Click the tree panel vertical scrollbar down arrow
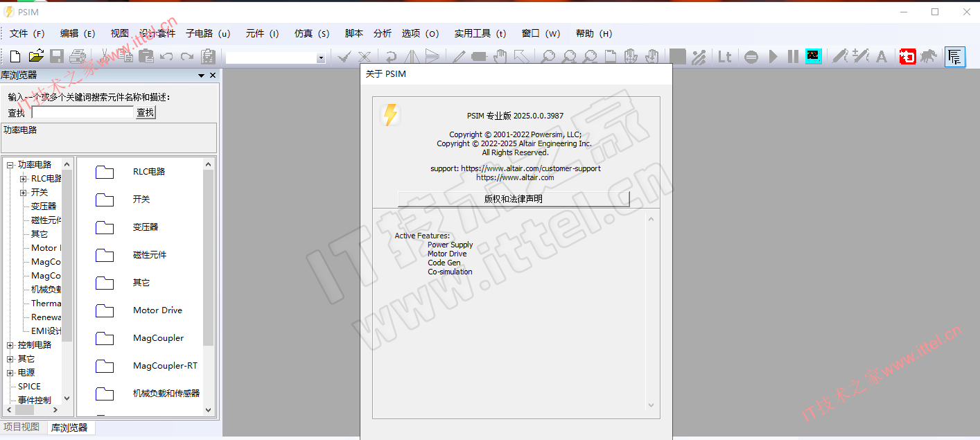Viewport: 980px width, 440px height. pos(67,398)
